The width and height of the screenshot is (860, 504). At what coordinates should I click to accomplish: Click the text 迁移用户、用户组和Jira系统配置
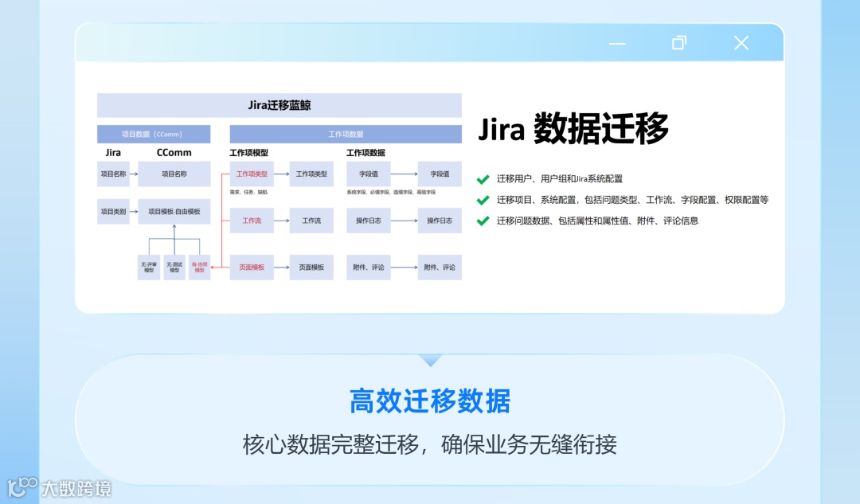tap(560, 179)
